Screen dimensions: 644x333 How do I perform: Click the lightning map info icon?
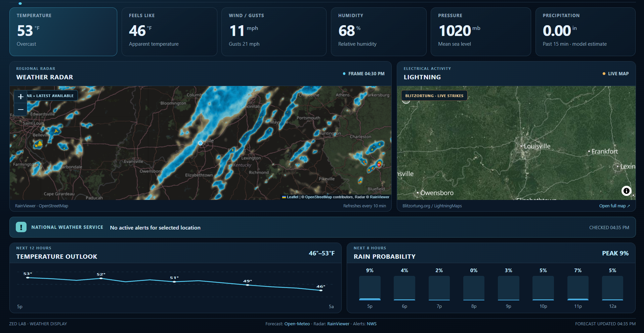pos(626,191)
